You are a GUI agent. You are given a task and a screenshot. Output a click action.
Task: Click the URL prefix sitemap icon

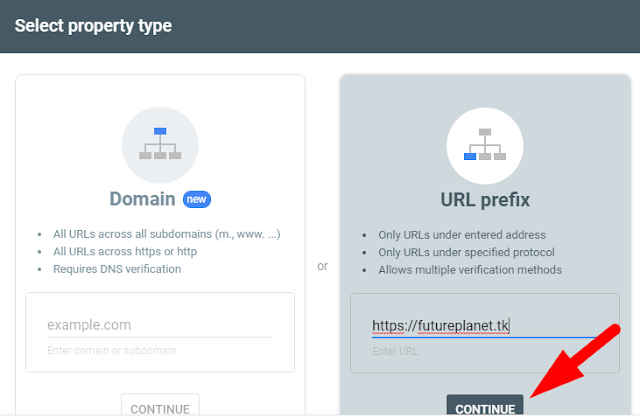485,146
